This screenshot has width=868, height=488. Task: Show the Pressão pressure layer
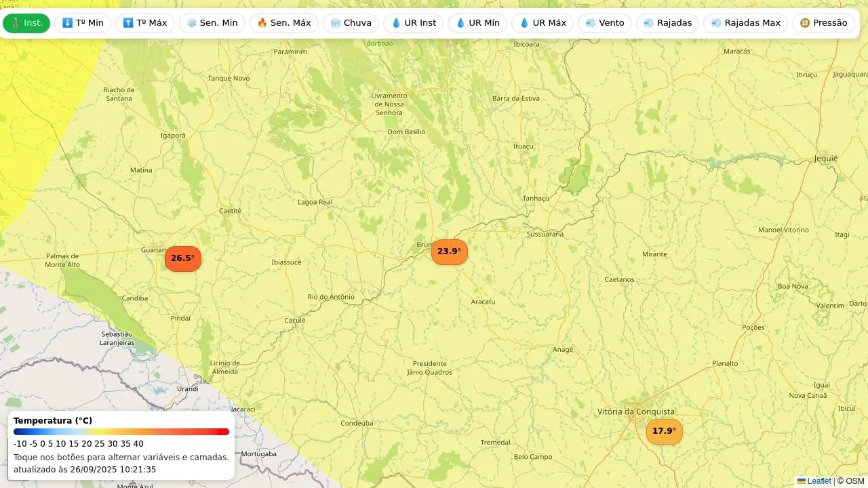click(x=823, y=23)
